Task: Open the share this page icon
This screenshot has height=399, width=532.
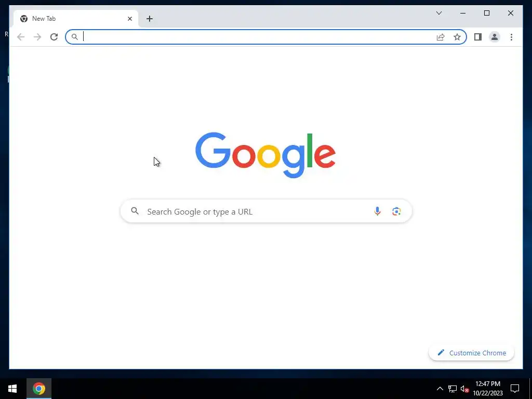Action: coord(441,37)
